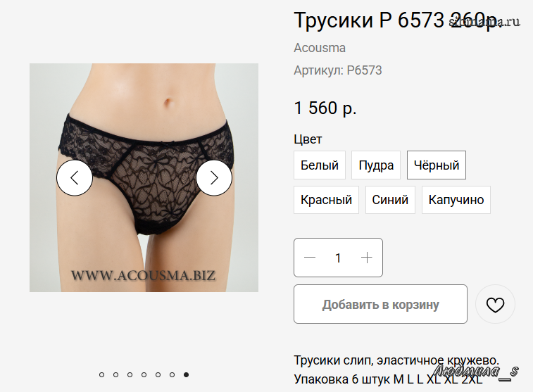Viewport: 533px width, 392px height.
Task: Increase quantity with plus icon
Action: [366, 258]
